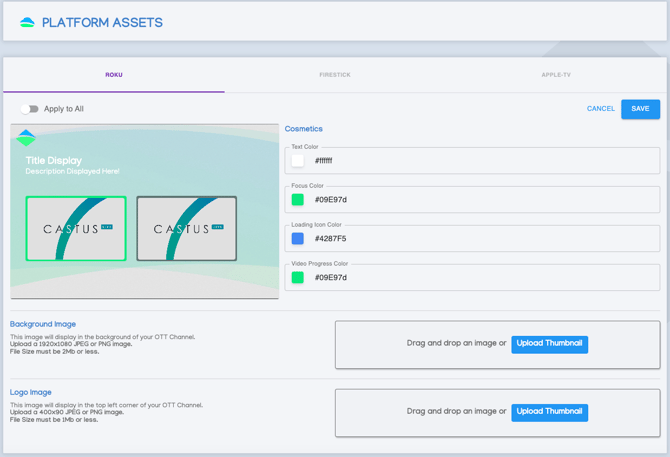This screenshot has width=670, height=457.
Task: Toggle the Apply to All switch
Action: coord(29,109)
